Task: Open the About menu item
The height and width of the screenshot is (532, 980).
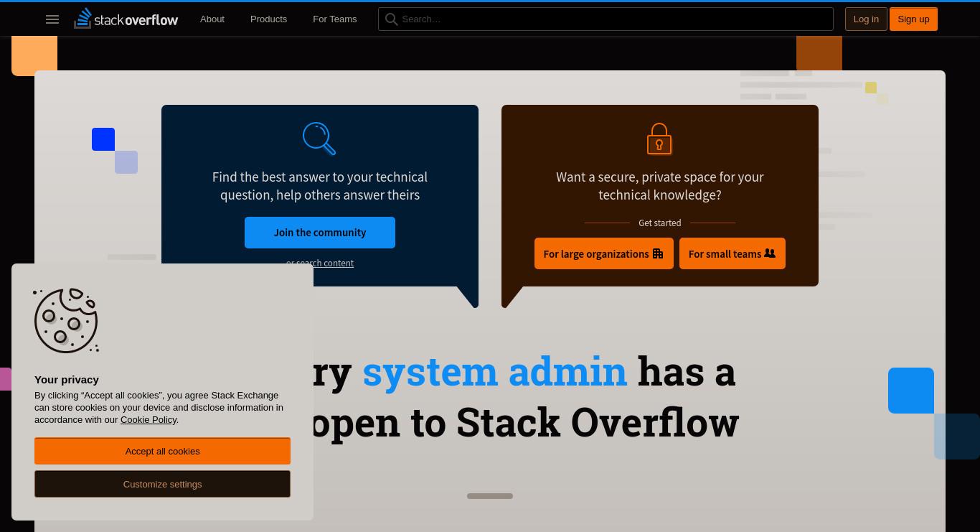Action: 212,19
